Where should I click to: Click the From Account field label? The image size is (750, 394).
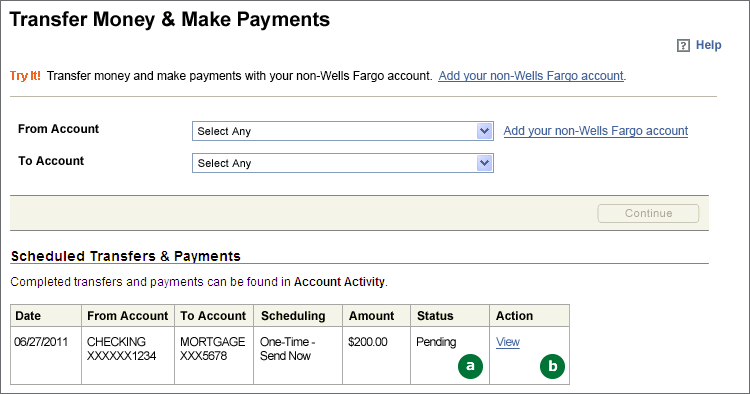tap(58, 129)
